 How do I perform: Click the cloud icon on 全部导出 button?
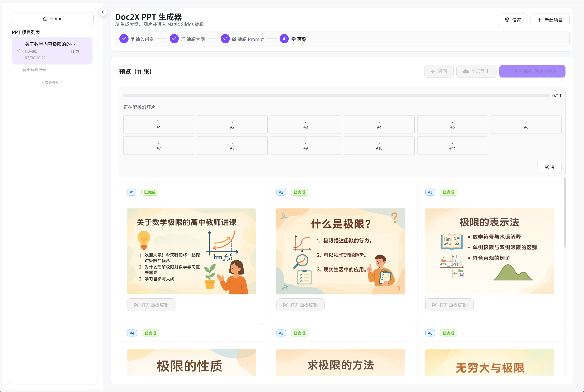click(x=465, y=71)
